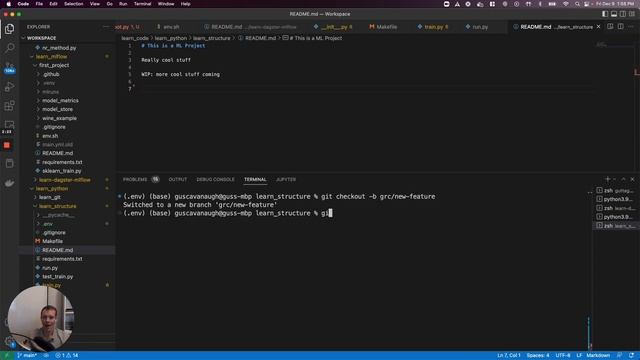Maximize the terminal panel size
The height and width of the screenshot is (360, 640).
click(x=623, y=179)
